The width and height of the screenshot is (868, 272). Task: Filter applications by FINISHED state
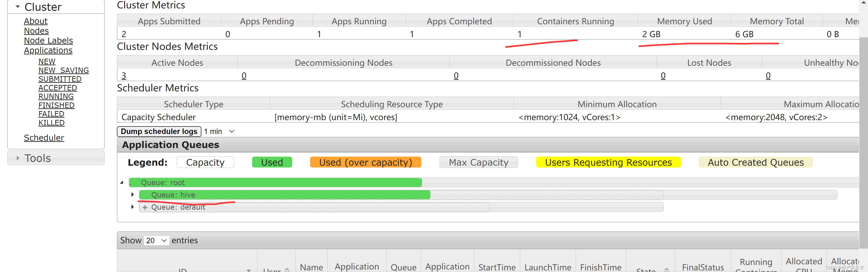coord(56,105)
